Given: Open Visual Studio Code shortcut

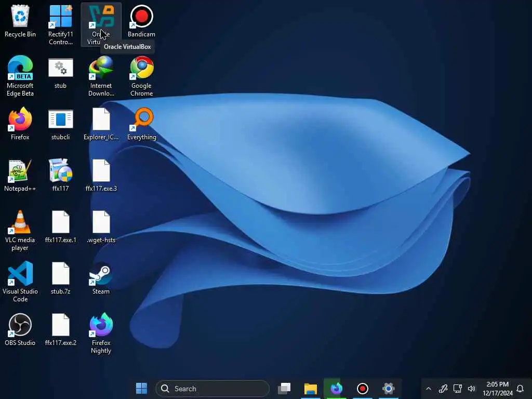Looking at the screenshot, I should [x=20, y=282].
